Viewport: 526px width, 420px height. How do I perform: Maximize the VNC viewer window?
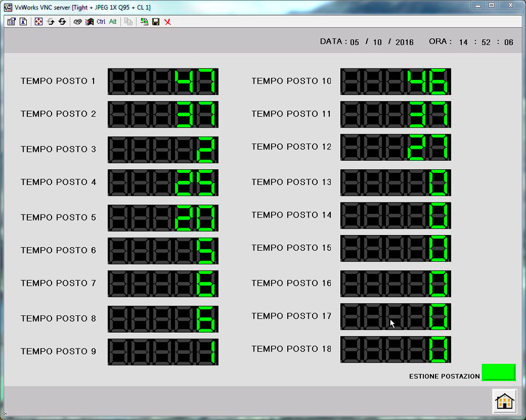492,5
